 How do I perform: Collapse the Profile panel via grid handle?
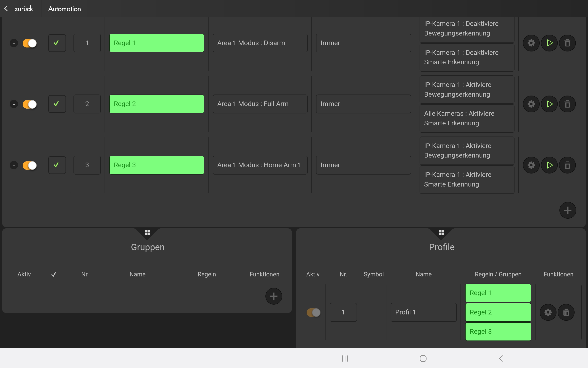tap(441, 233)
